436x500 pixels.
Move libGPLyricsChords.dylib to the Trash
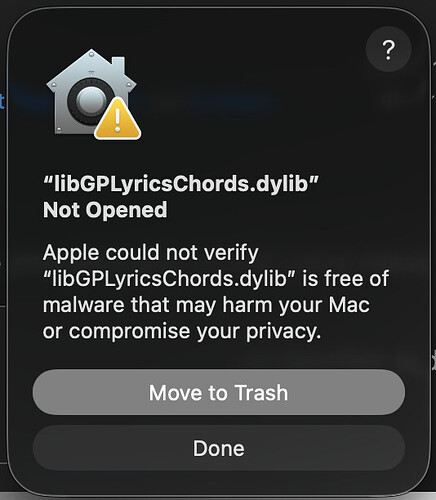pyautogui.click(x=219, y=392)
